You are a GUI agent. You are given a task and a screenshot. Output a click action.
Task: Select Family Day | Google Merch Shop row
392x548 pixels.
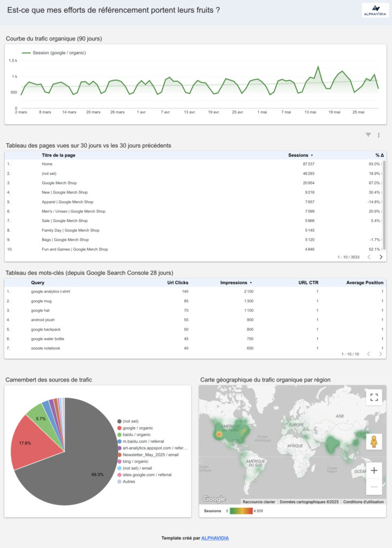pos(194,230)
